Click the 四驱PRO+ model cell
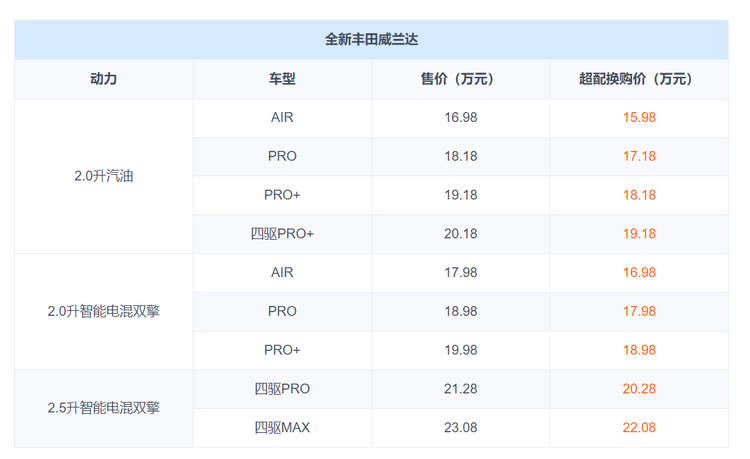 282,234
